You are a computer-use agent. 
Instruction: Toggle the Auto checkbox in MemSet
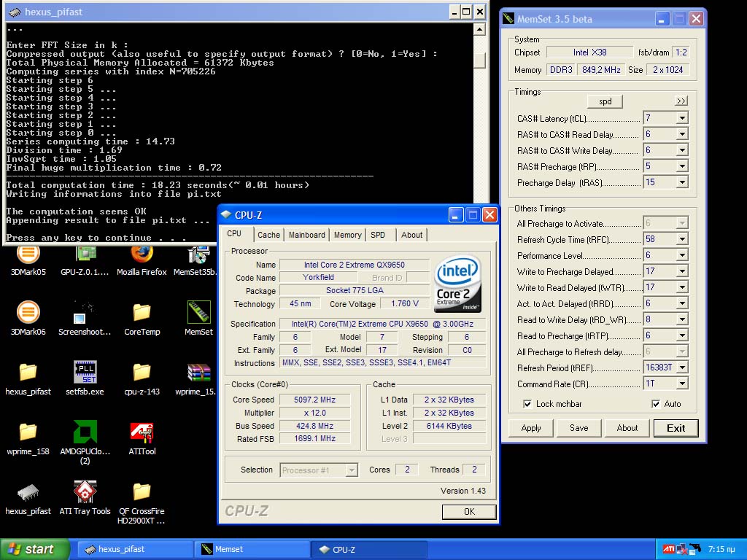click(x=656, y=404)
